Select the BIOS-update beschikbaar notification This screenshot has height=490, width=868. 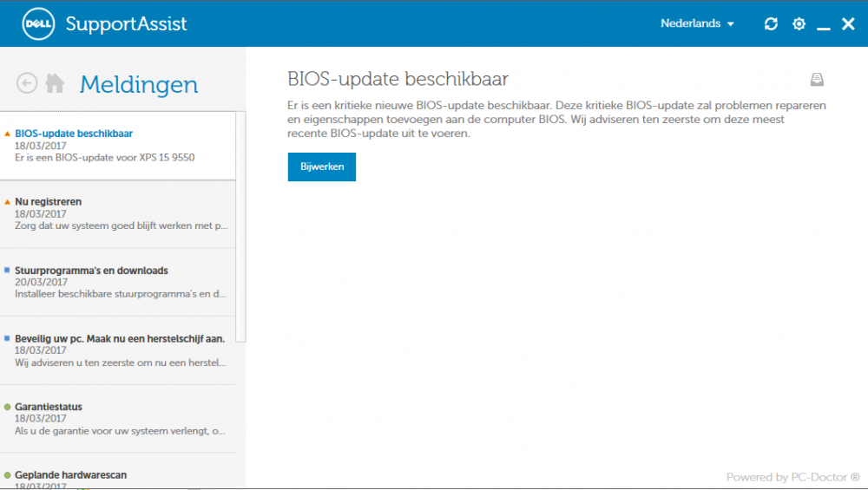[x=118, y=146]
